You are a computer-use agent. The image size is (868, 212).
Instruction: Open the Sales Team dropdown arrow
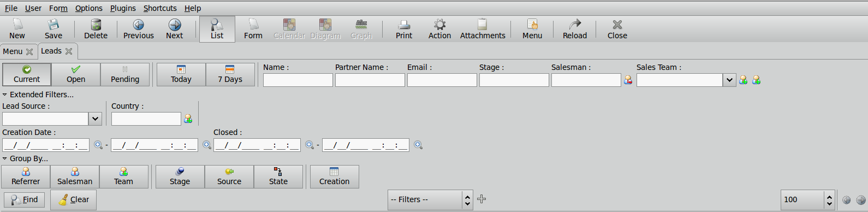(729, 80)
